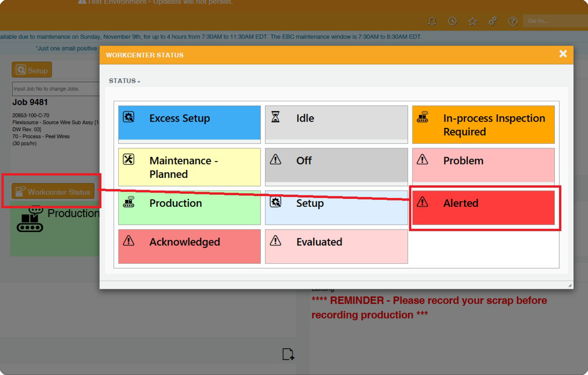Select the Excess Setup status tile

point(189,124)
